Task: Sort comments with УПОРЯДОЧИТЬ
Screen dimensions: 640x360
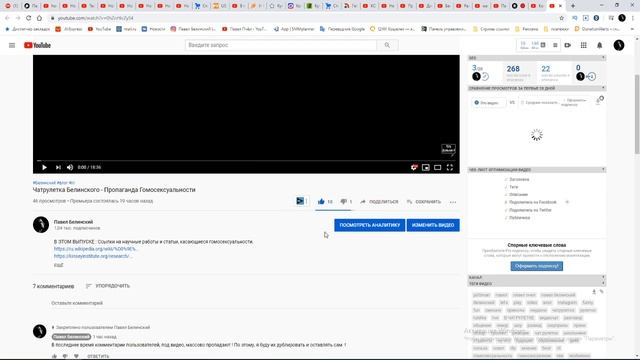Action: [x=108, y=286]
